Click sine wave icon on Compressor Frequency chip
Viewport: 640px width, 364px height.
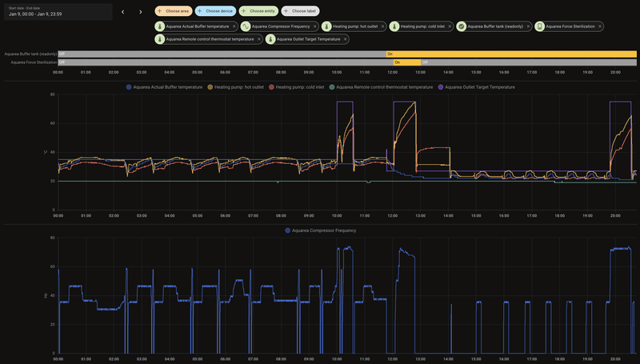click(x=246, y=26)
